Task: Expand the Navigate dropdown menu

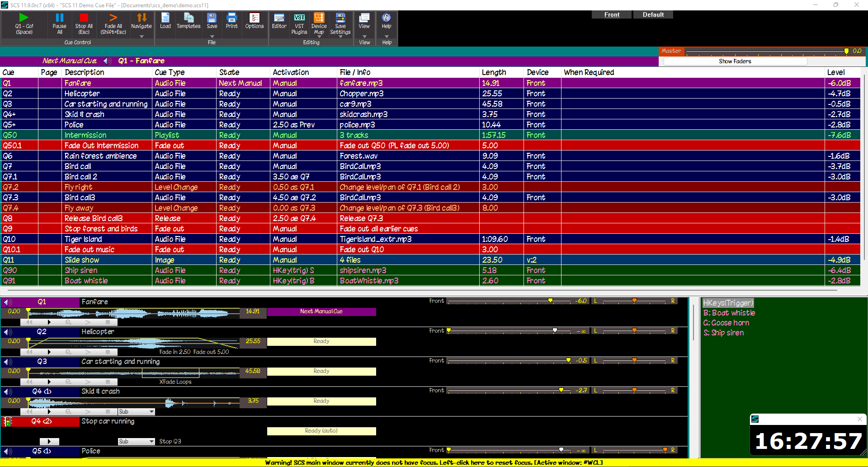Action: coord(142,36)
